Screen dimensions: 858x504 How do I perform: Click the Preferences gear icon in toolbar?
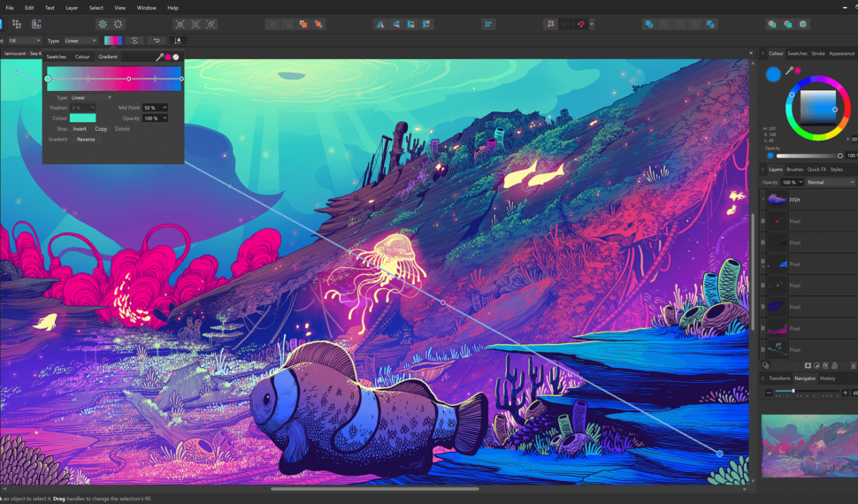click(102, 24)
